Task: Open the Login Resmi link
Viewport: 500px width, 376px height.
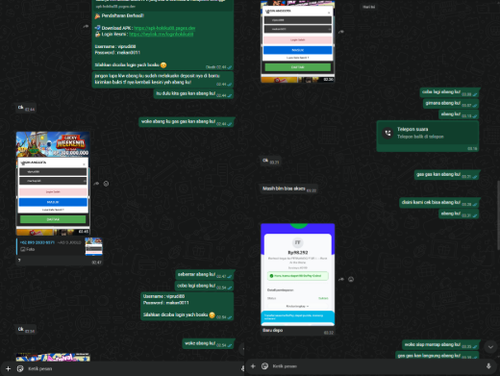Action: 161,34
